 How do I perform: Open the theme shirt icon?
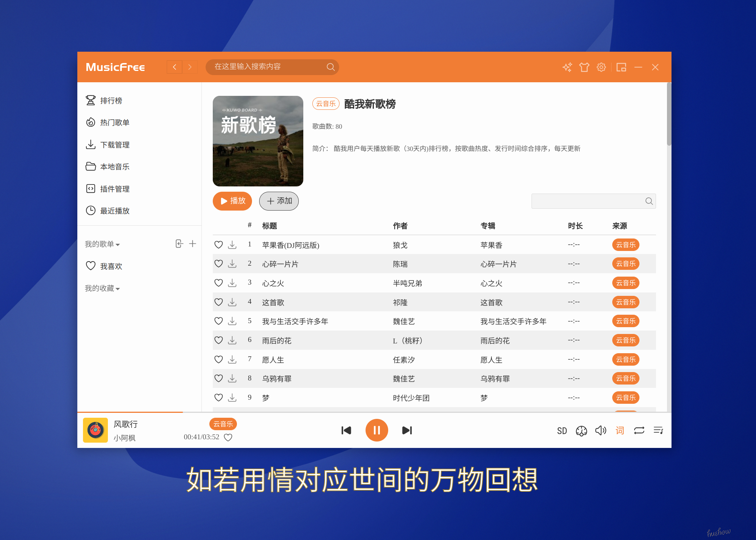click(584, 67)
